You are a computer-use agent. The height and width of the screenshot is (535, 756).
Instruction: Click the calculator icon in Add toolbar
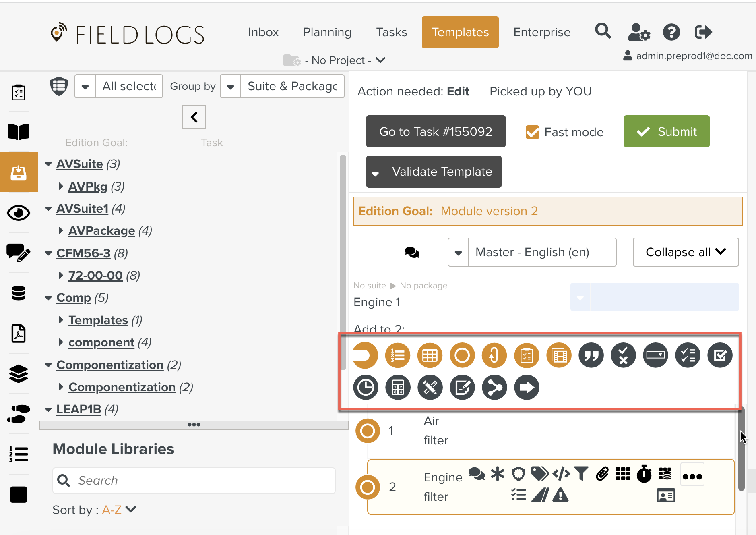398,388
